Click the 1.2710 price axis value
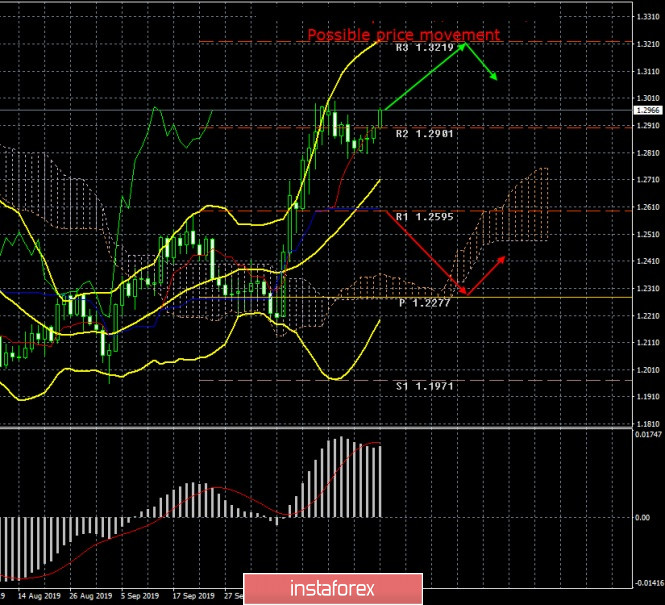 click(648, 180)
